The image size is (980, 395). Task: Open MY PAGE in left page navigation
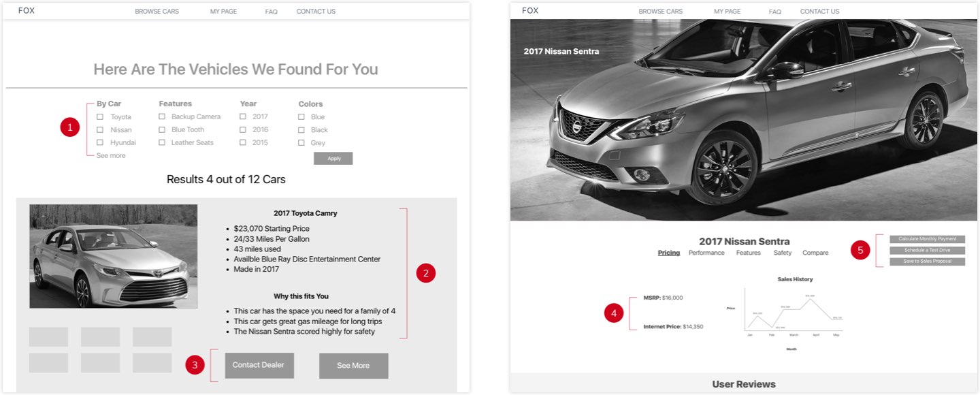(224, 12)
